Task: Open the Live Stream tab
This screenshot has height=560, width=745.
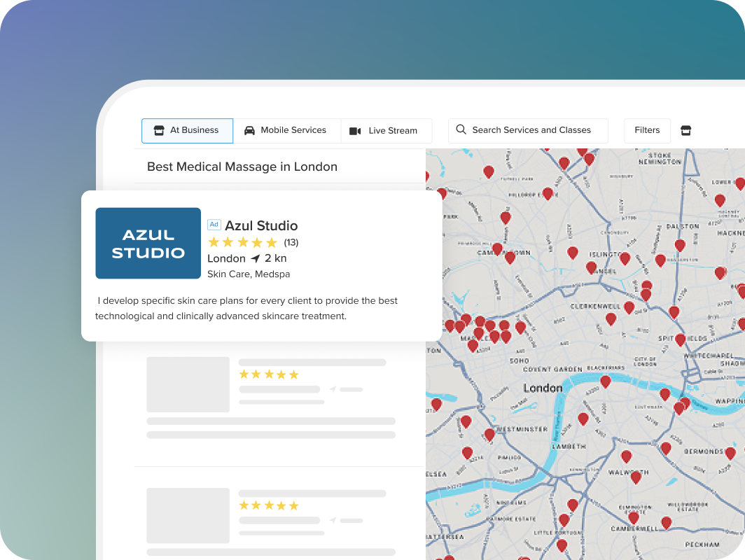Action: pos(386,131)
